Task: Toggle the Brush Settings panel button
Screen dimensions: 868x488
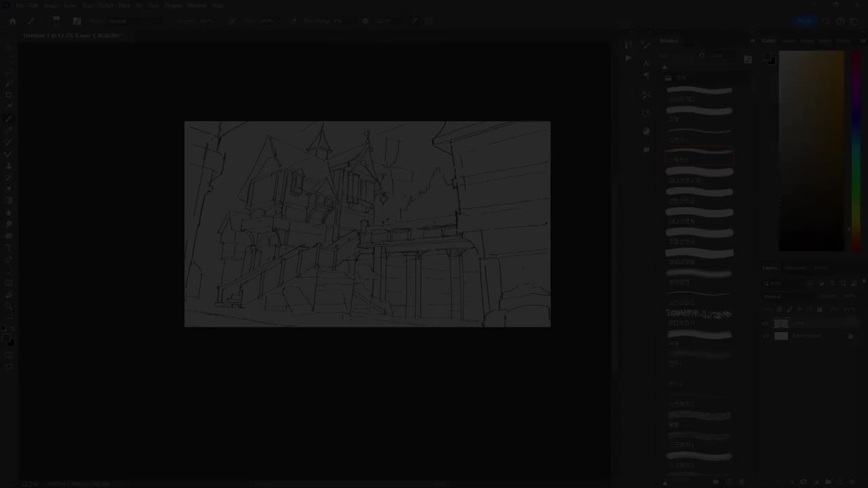Action: (x=77, y=21)
